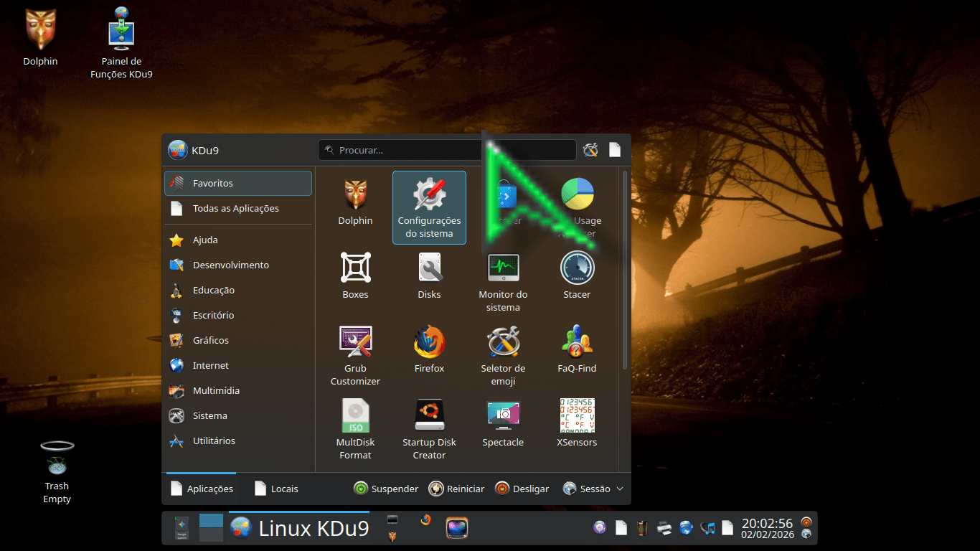This screenshot has width=980, height=551.
Task: Launch Firefox from the menu
Action: tap(429, 350)
